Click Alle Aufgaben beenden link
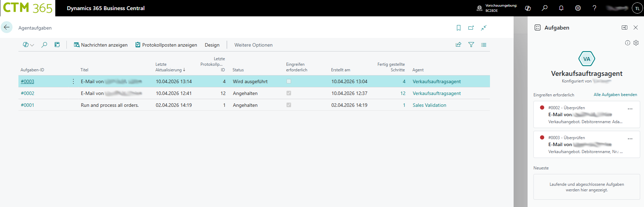 615,95
